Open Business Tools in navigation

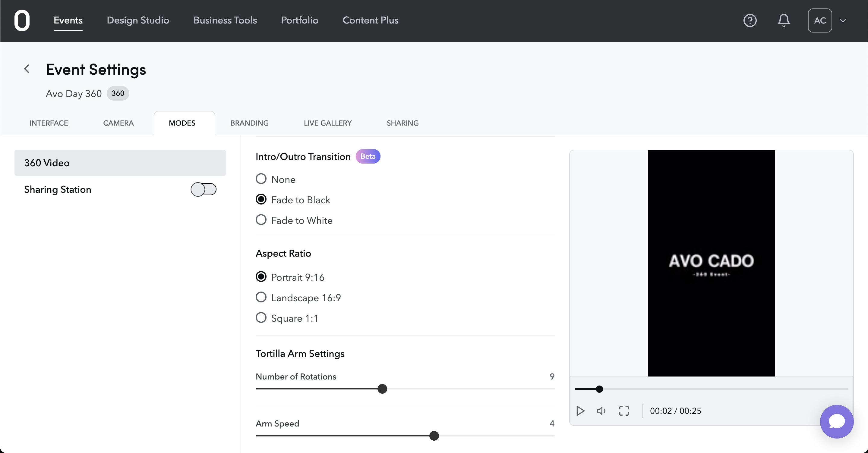225,20
